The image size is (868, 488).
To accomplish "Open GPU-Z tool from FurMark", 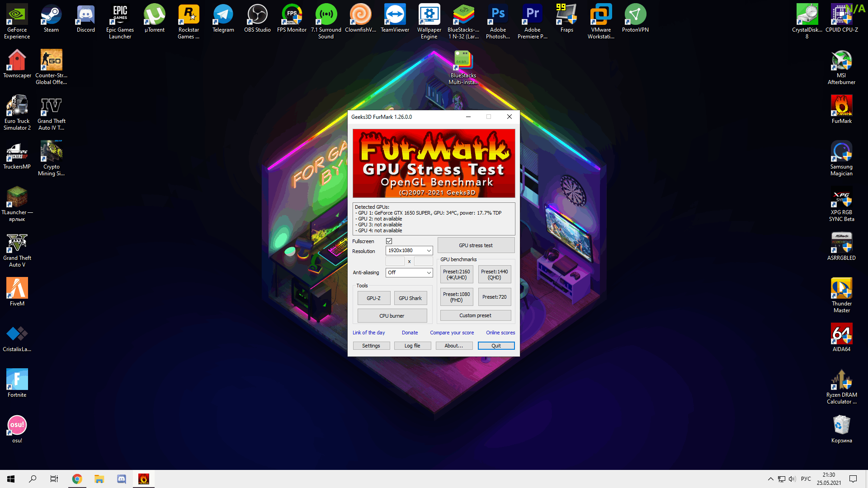I will point(373,298).
